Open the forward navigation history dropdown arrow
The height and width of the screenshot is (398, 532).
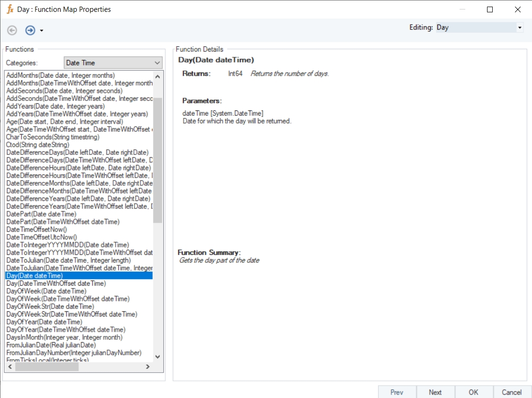pos(42,31)
